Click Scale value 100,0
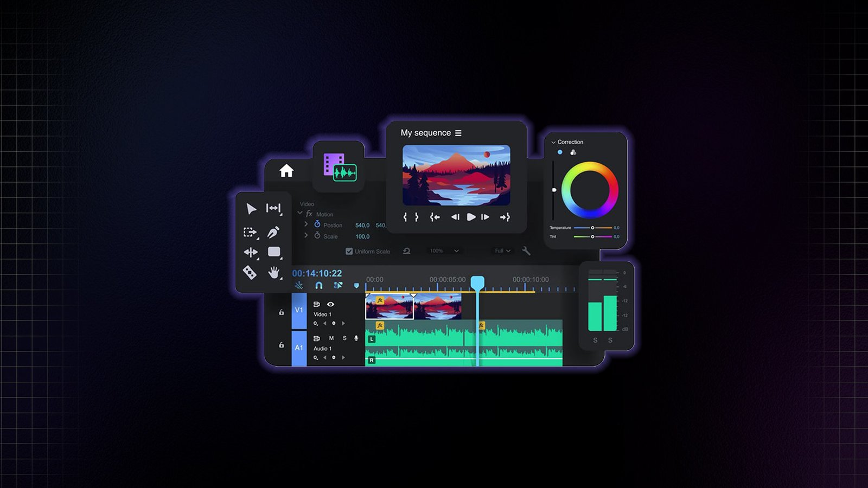This screenshot has width=868, height=488. 362,236
